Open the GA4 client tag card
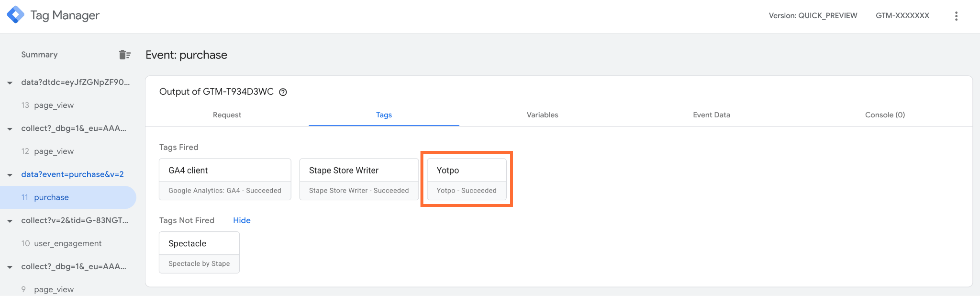The width and height of the screenshot is (980, 296). pos(225,179)
